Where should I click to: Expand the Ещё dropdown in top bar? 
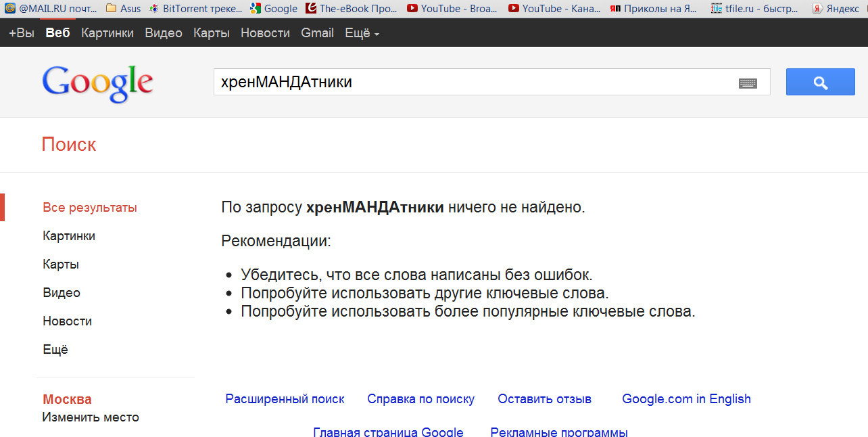coord(362,33)
